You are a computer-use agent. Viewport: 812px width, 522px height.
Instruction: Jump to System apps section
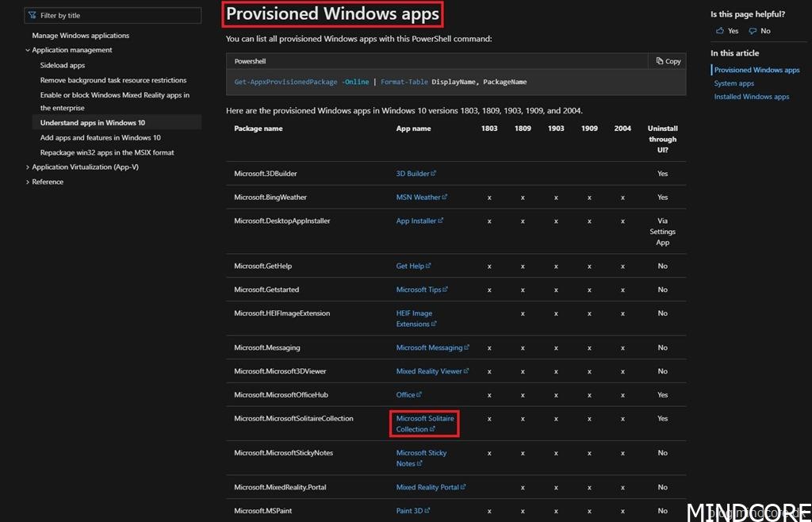[x=733, y=83]
